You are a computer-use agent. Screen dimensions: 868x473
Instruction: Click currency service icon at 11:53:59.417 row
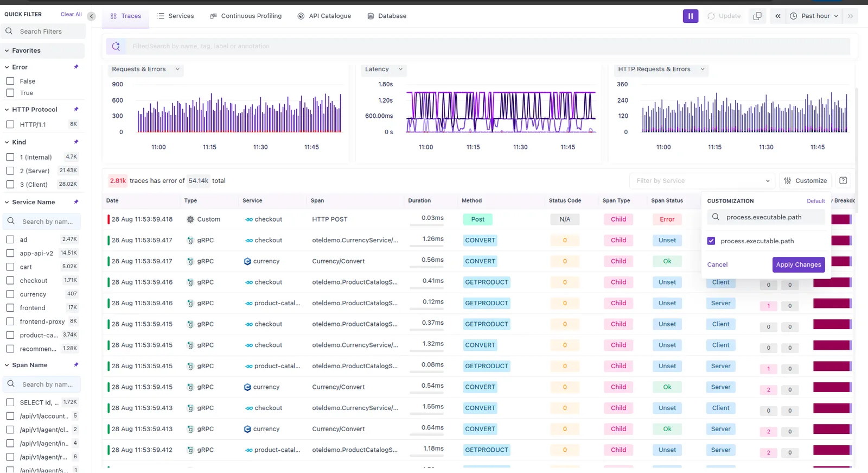pos(247,261)
